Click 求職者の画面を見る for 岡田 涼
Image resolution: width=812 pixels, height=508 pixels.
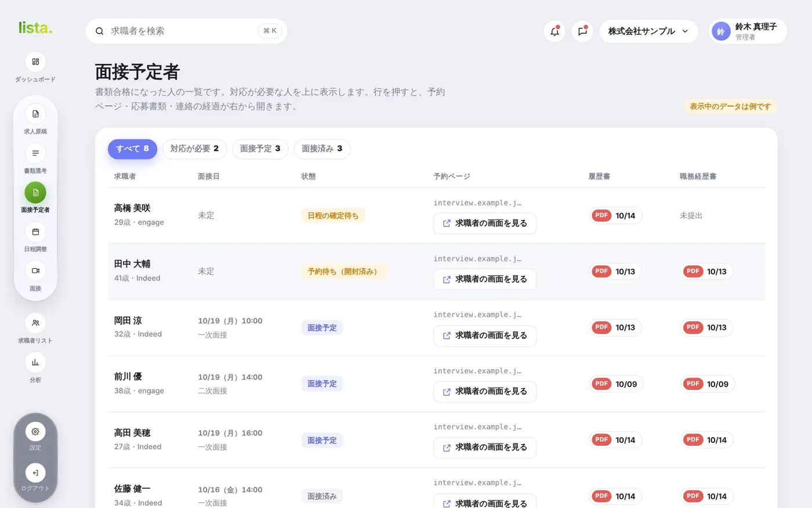click(485, 336)
